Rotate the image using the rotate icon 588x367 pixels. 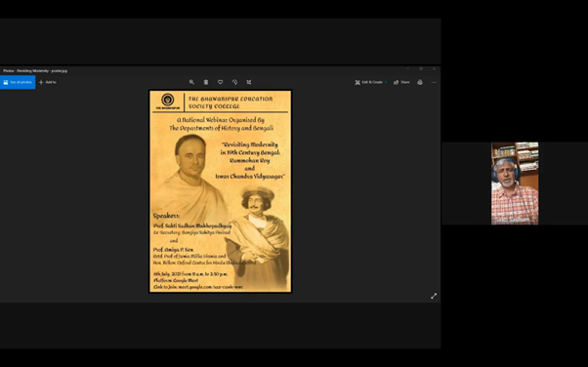click(x=234, y=82)
